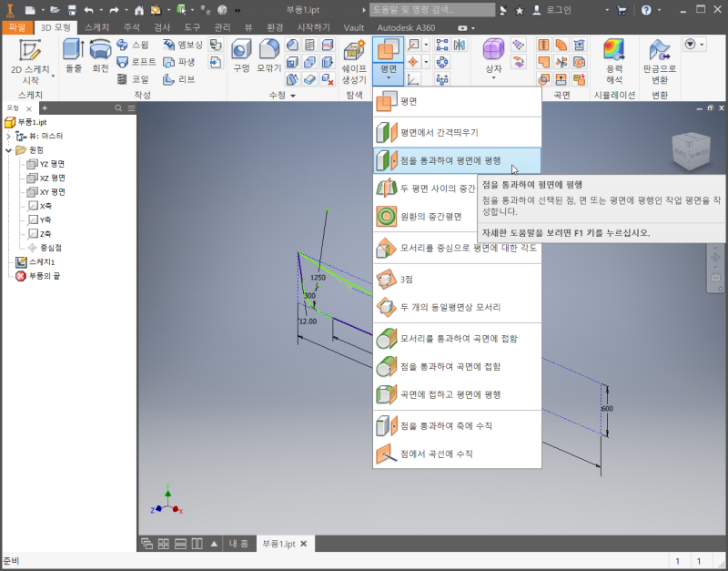Close the 부품1.ipt document tab

tap(304, 544)
